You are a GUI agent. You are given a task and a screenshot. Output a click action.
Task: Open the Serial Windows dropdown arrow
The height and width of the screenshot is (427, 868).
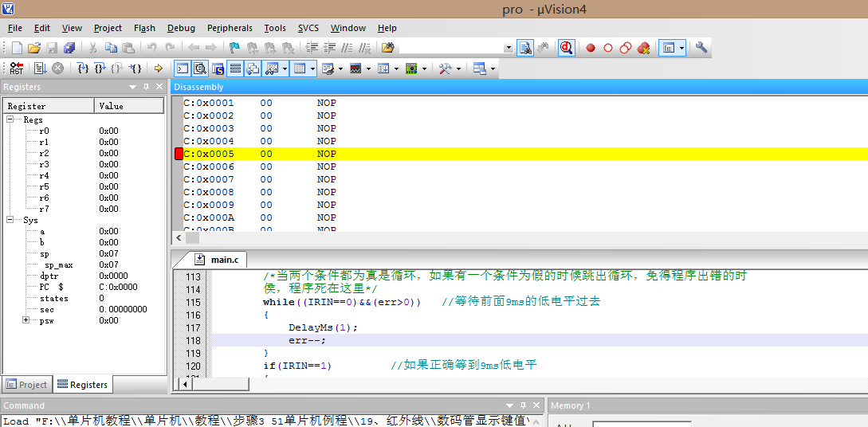[x=340, y=69]
